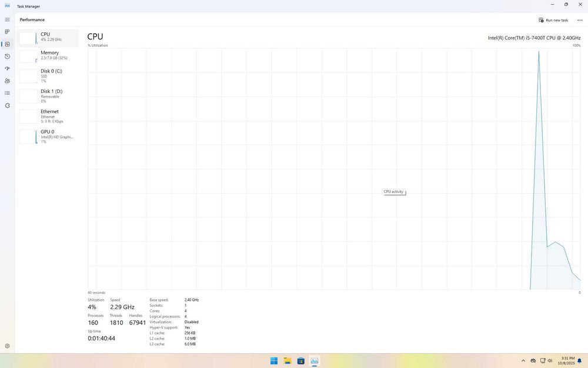Click the Disk 0 mini graph thumbnail
Screen dimensions: 588x368
coord(28,76)
